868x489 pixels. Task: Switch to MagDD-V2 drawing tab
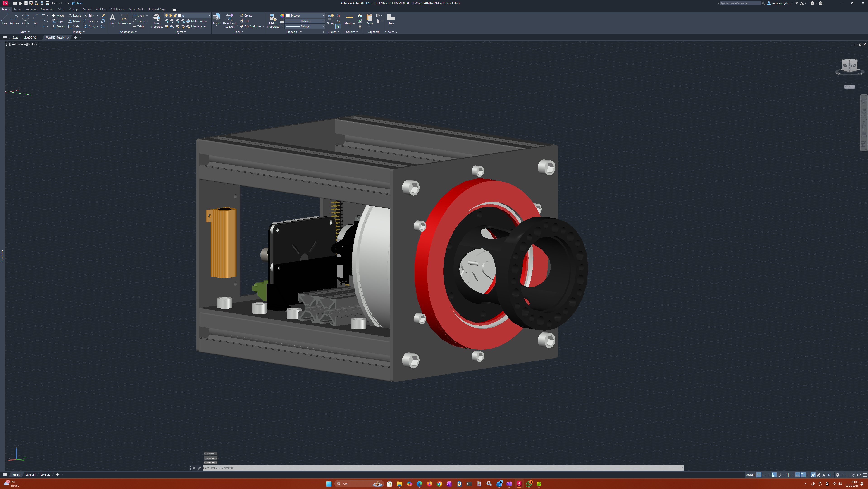pos(30,37)
